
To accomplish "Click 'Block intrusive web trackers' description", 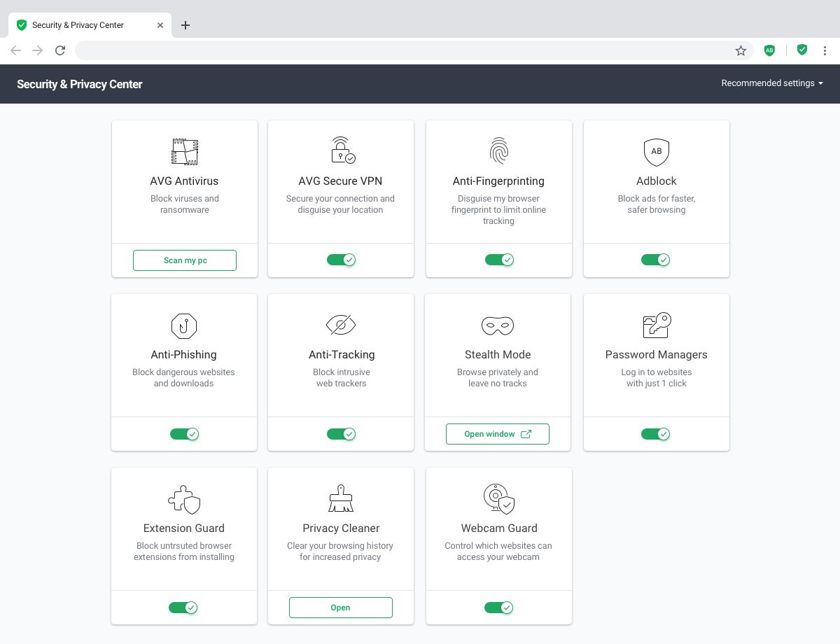I will tap(342, 378).
